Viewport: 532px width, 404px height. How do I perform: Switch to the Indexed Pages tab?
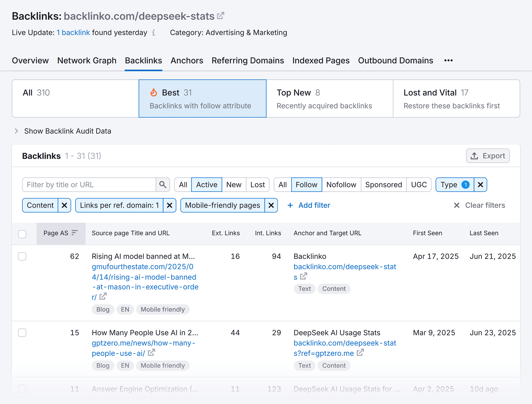coord(321,60)
